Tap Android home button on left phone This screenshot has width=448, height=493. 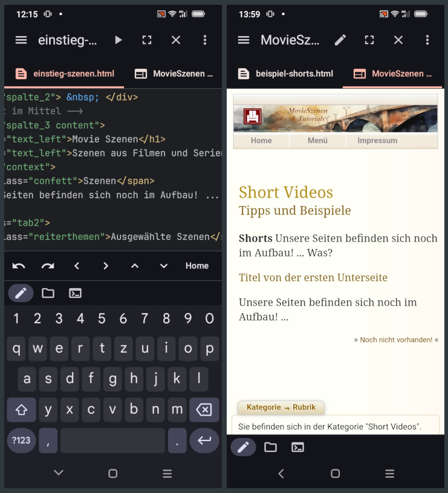(112, 473)
